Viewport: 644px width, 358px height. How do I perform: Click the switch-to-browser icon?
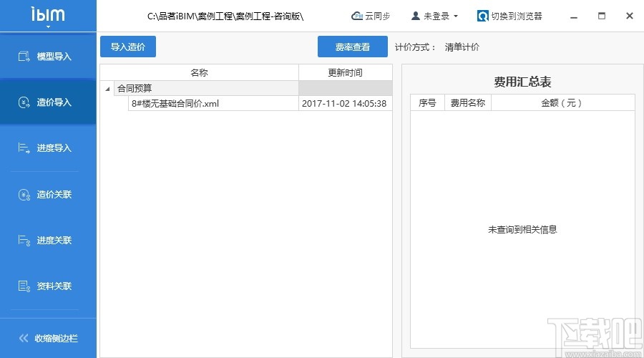tap(482, 16)
